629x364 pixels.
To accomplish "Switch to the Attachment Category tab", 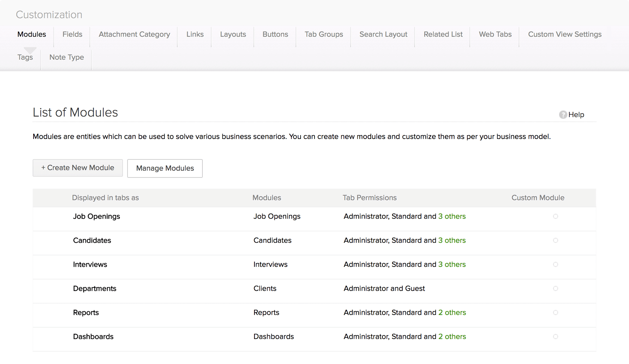I will point(134,34).
